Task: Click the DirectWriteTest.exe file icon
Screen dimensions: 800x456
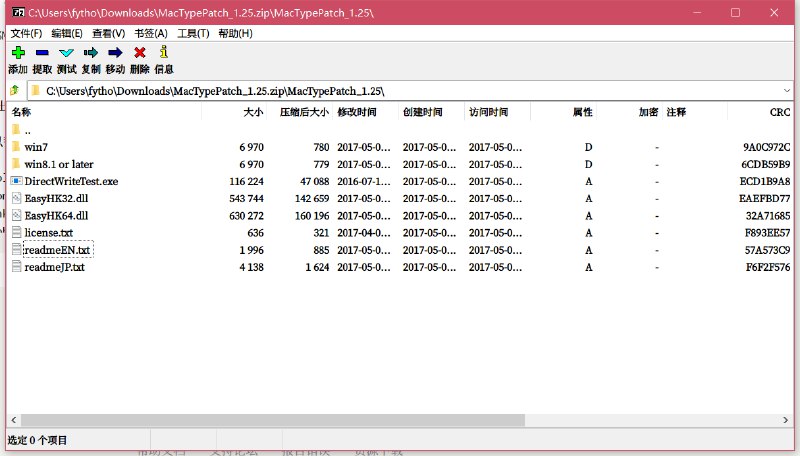Action: click(x=16, y=181)
